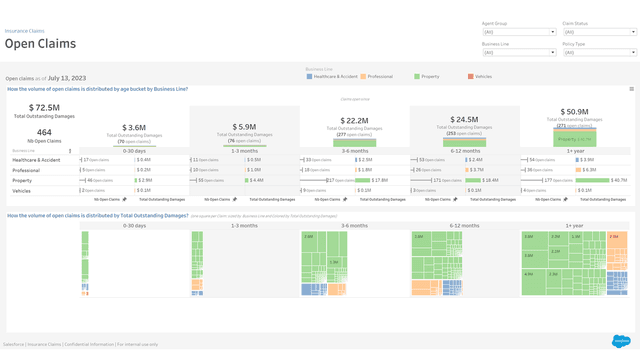Click the 464 Nb Open Claims value
Screen dimensions: 640x363
click(44, 132)
